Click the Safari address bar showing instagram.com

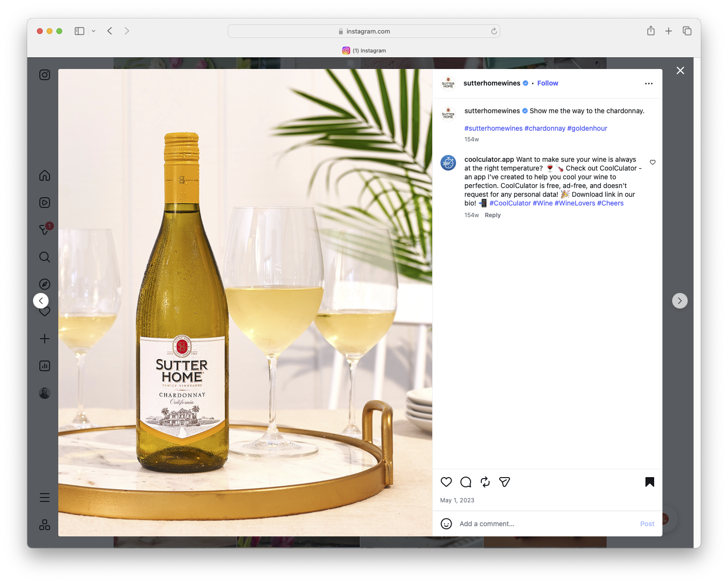364,31
